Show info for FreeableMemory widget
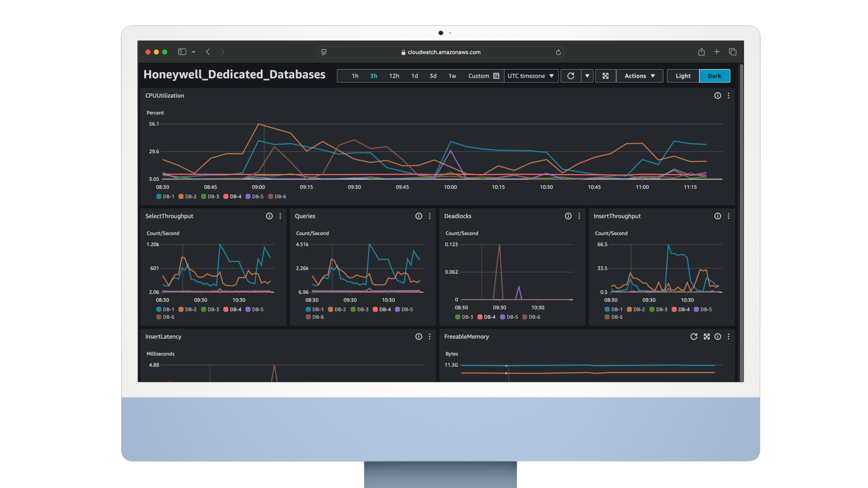 (717, 337)
